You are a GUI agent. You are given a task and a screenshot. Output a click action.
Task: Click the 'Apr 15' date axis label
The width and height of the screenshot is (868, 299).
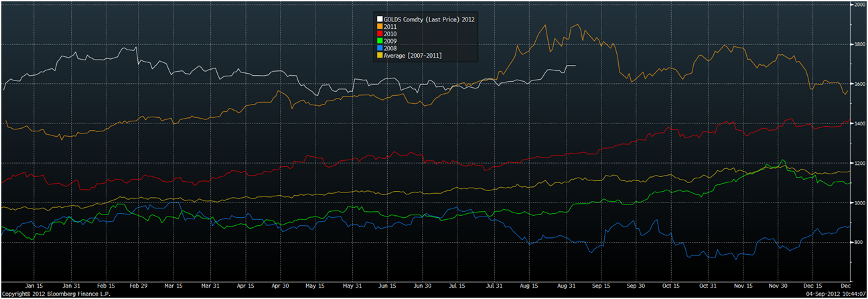click(x=246, y=286)
